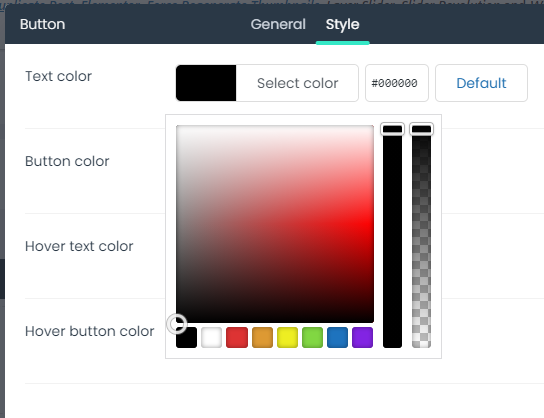The width and height of the screenshot is (544, 418).
Task: Pick the green palette swatch
Action: coord(312,337)
